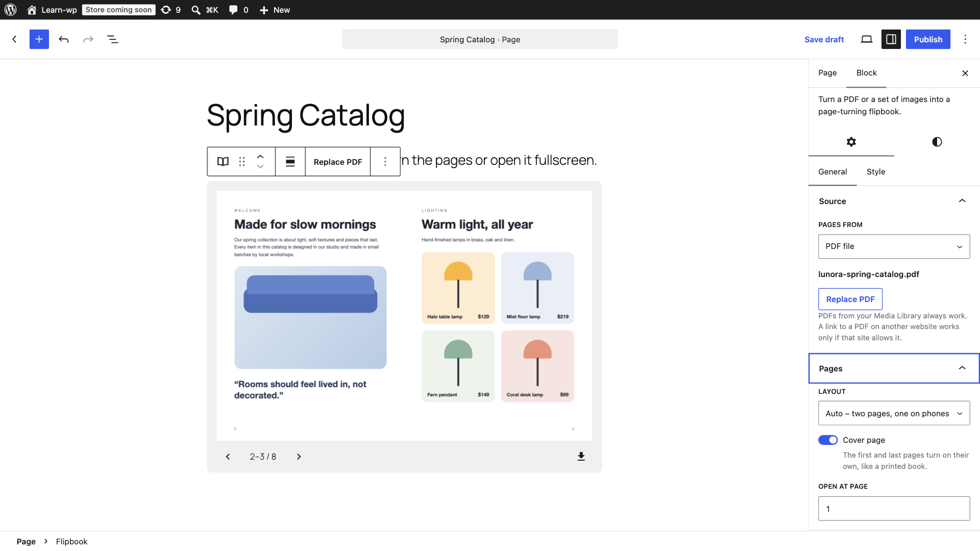The height and width of the screenshot is (551, 980).
Task: Click Replace PDF in the block toolbar
Action: click(x=338, y=162)
